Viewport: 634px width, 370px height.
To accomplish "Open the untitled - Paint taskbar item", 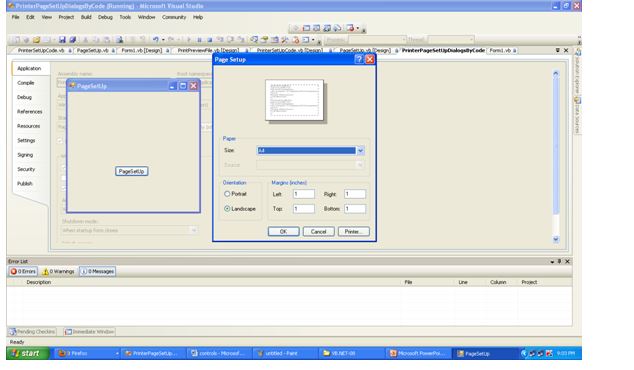I will pyautogui.click(x=285, y=353).
